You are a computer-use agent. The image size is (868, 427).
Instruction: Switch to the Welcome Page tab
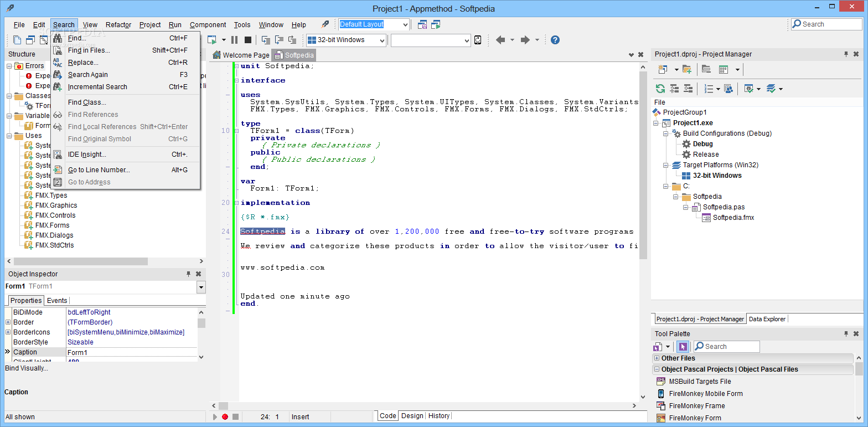[241, 55]
